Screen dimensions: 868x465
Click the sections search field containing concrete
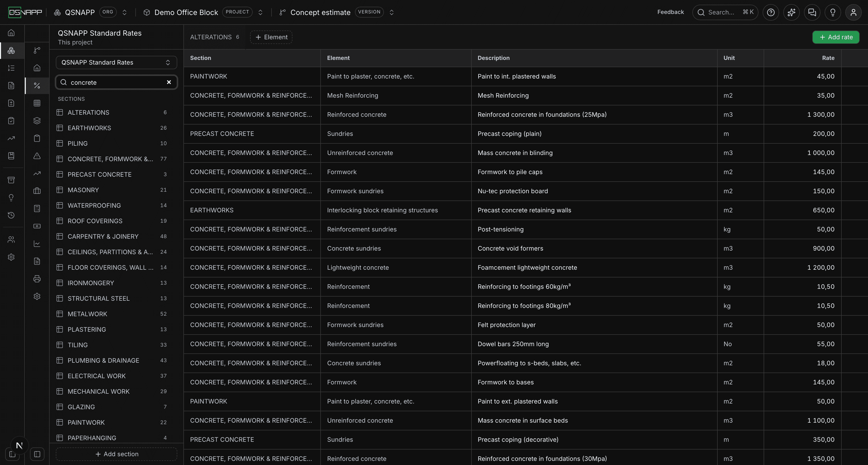[x=116, y=82]
